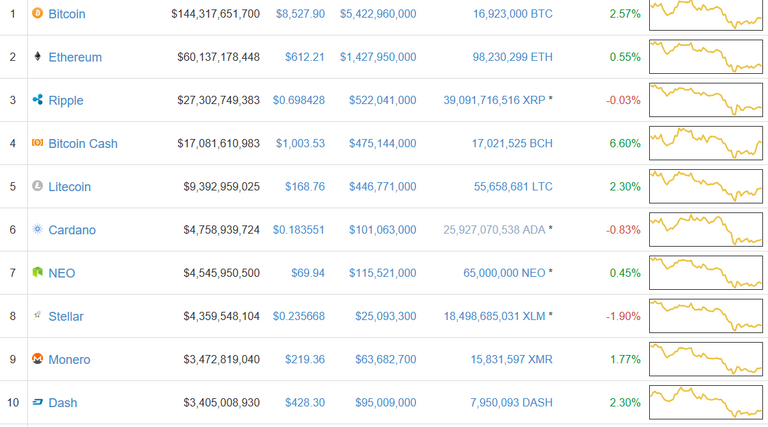Click supply 55,658,681 LTC
Image resolution: width=768 pixels, height=427 pixels.
pos(513,186)
